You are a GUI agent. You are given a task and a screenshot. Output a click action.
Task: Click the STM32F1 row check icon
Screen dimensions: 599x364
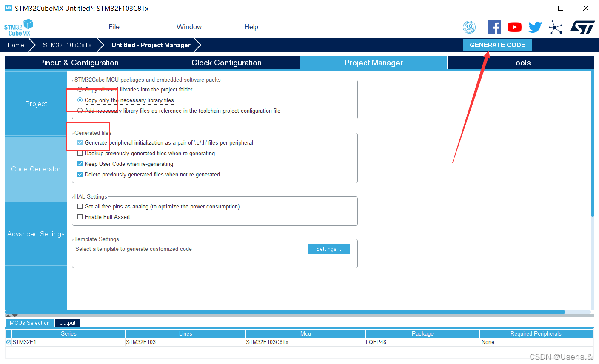[x=9, y=342]
